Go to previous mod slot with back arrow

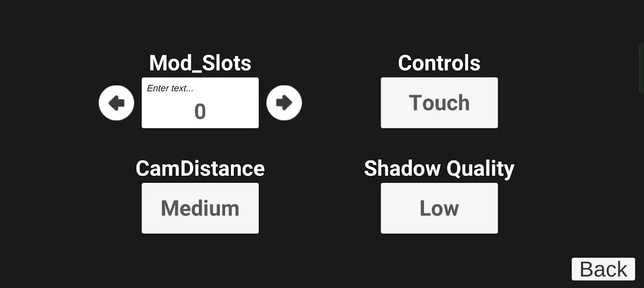[x=116, y=103]
